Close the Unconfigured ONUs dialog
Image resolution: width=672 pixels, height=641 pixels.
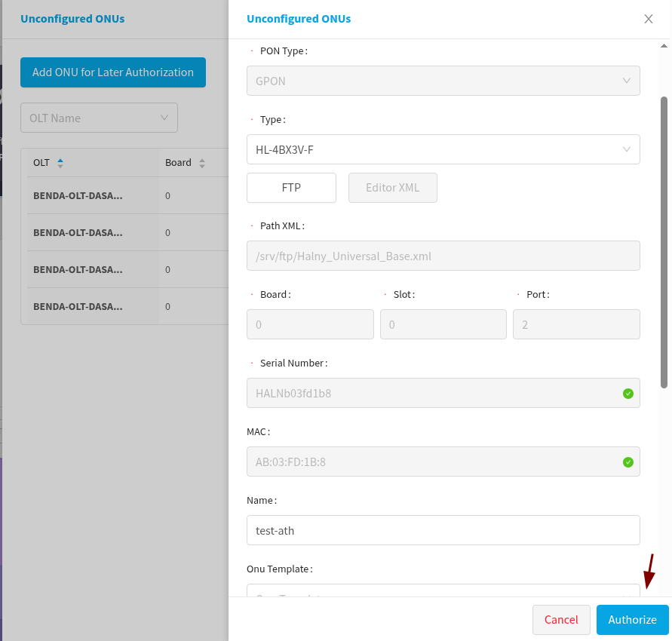648,19
